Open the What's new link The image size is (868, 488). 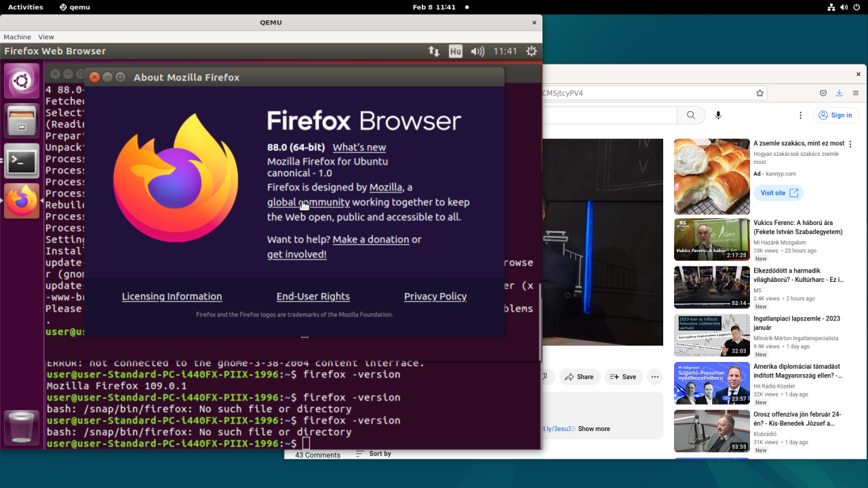[359, 147]
